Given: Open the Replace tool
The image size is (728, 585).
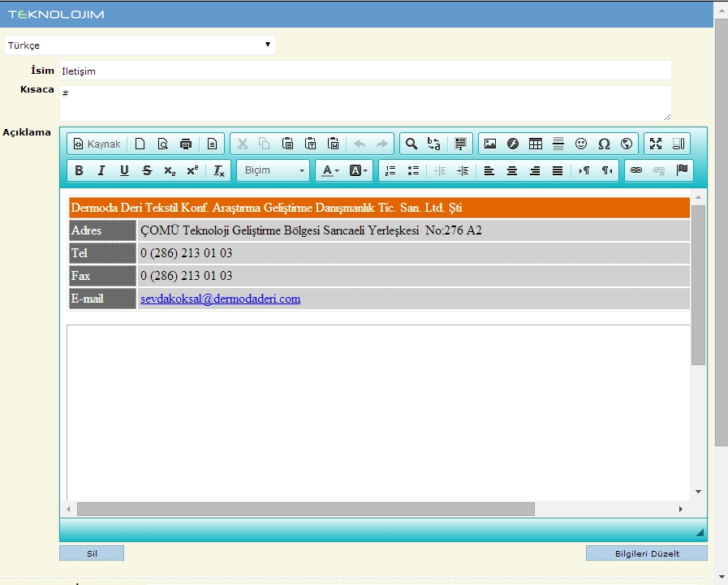Looking at the screenshot, I should [x=434, y=144].
